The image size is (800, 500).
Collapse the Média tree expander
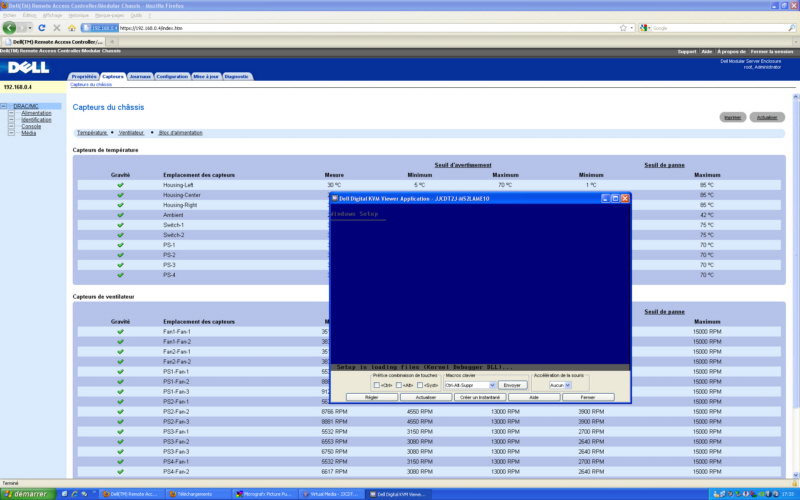click(11, 133)
